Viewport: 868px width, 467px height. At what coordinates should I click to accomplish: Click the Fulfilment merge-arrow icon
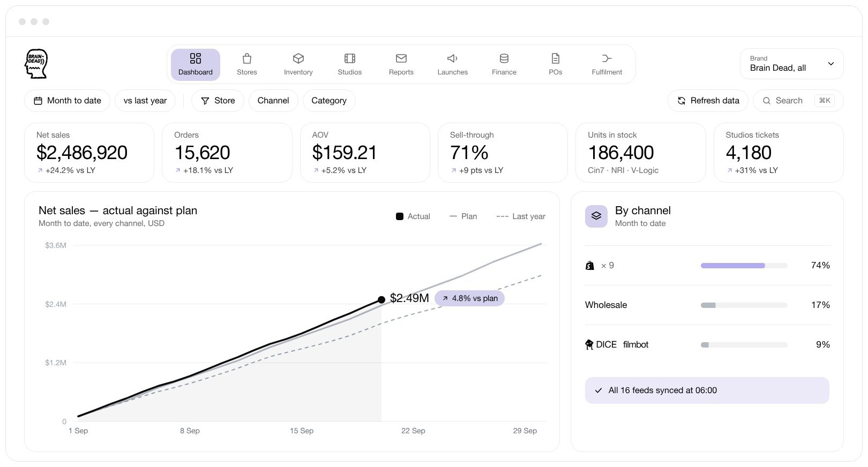click(607, 58)
